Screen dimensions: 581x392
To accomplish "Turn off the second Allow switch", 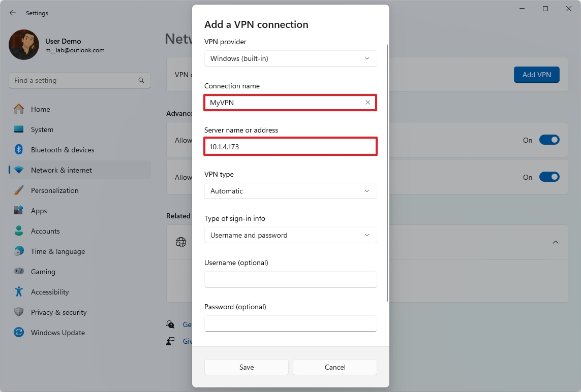I will point(549,177).
